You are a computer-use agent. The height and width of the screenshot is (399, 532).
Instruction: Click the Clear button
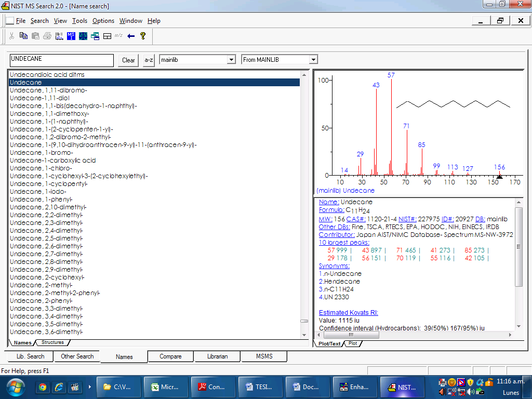(x=128, y=60)
